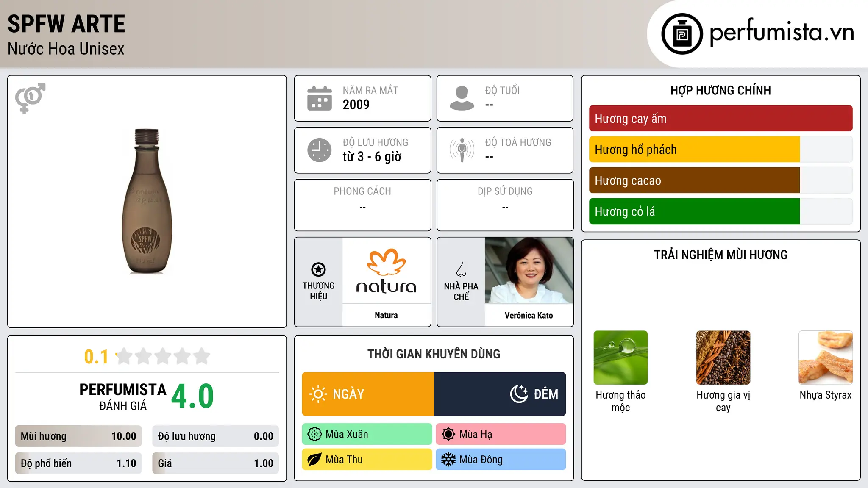This screenshot has height=488, width=868.
Task: Click the launch year value 2009
Action: [356, 105]
